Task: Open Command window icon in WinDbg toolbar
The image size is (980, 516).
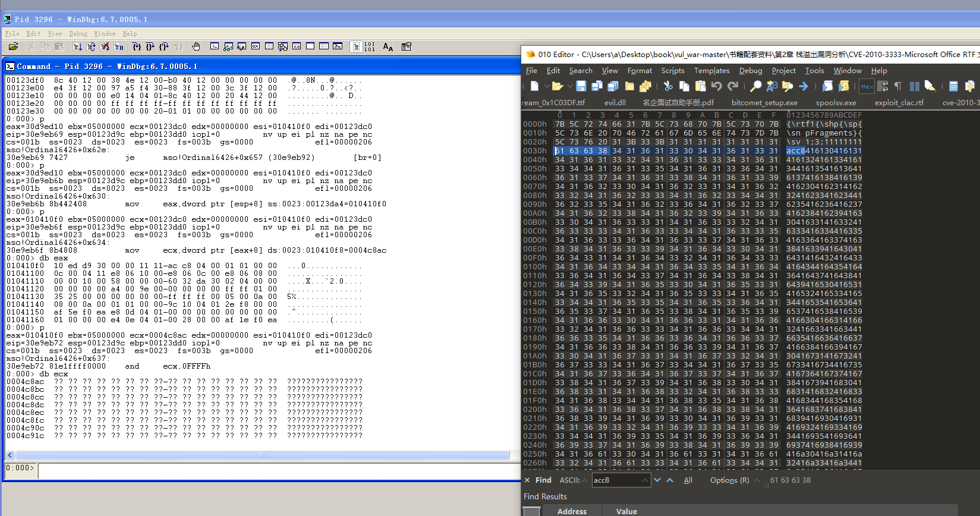Action: point(215,46)
